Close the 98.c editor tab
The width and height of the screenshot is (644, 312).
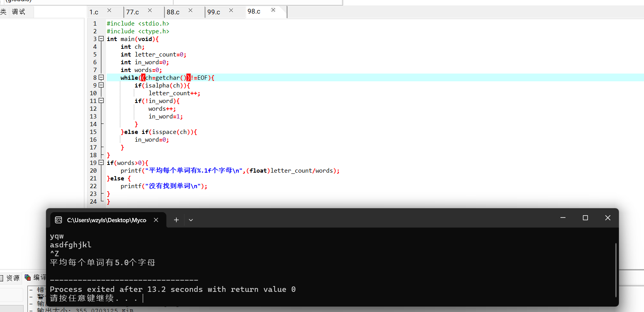coord(273,10)
